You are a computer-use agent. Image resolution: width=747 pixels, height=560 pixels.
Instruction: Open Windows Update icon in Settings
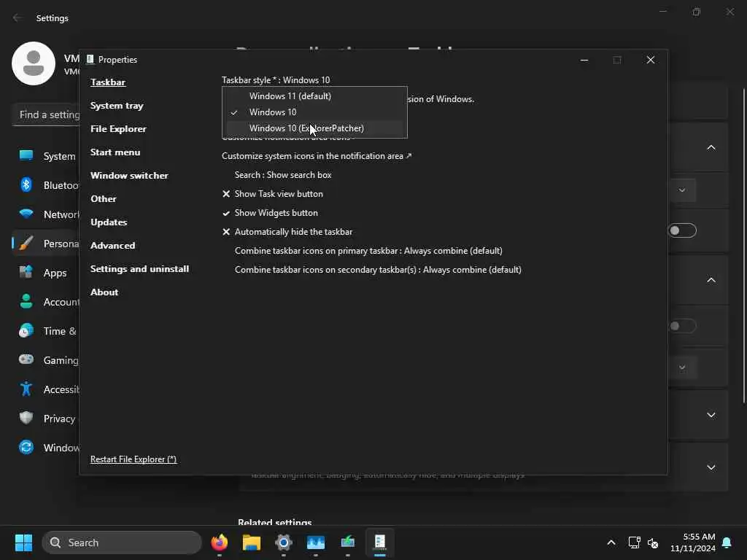(x=26, y=447)
